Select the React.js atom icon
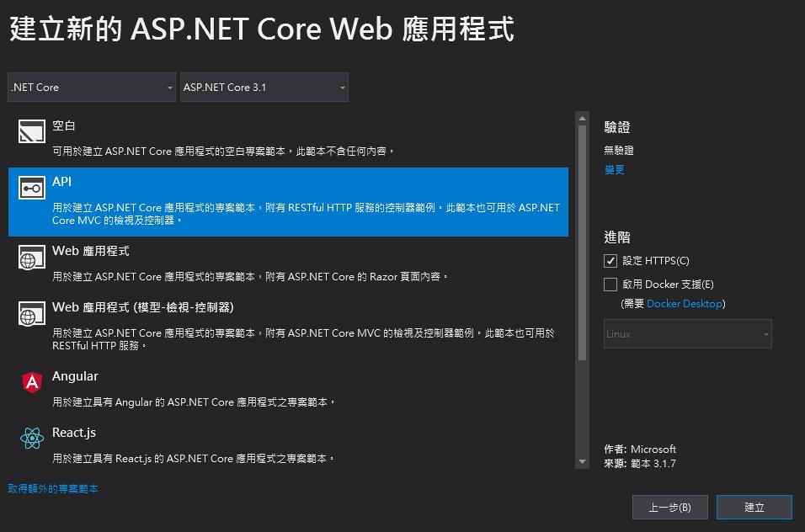Viewport: 805px width, 532px height. click(x=32, y=438)
